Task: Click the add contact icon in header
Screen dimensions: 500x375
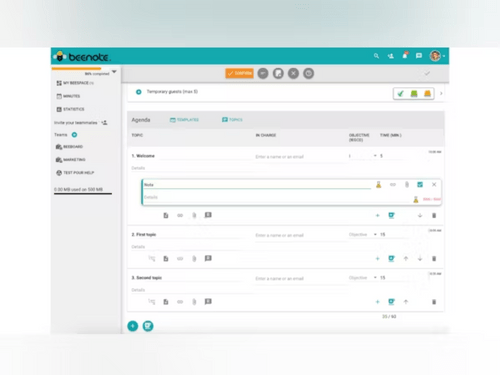Action: point(391,56)
